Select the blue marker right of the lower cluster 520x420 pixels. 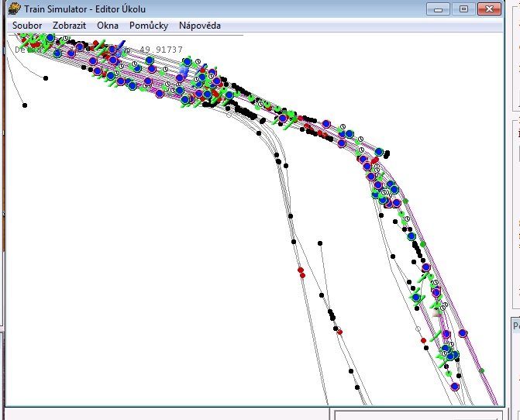coord(463,333)
